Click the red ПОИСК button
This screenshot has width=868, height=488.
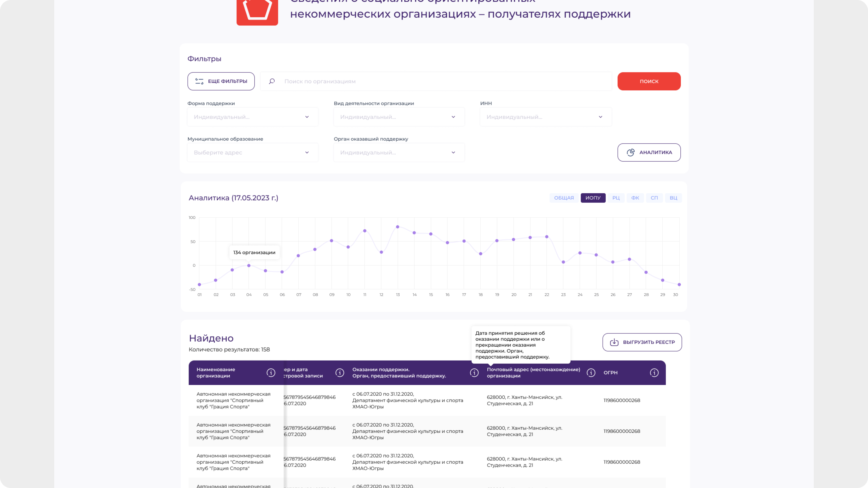(x=649, y=81)
